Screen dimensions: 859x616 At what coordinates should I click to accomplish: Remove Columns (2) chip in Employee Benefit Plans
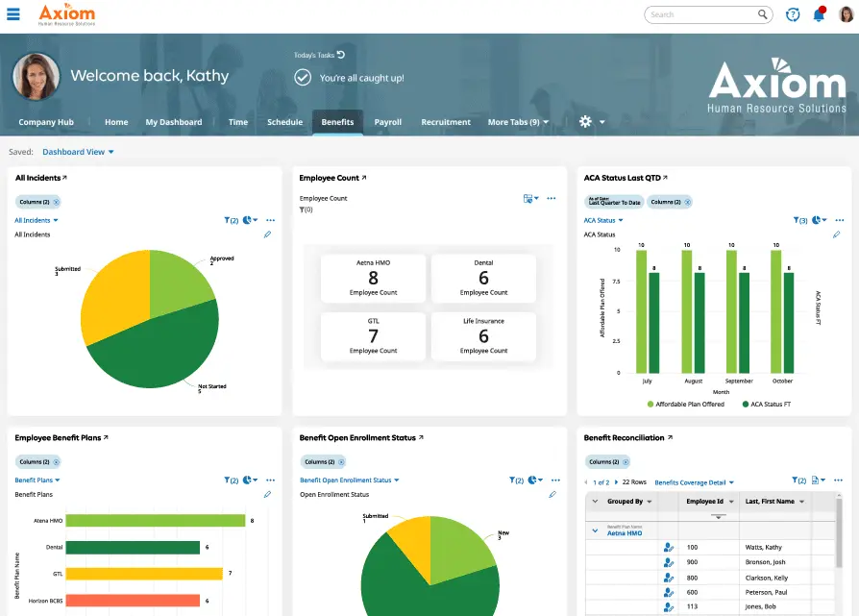click(56, 462)
